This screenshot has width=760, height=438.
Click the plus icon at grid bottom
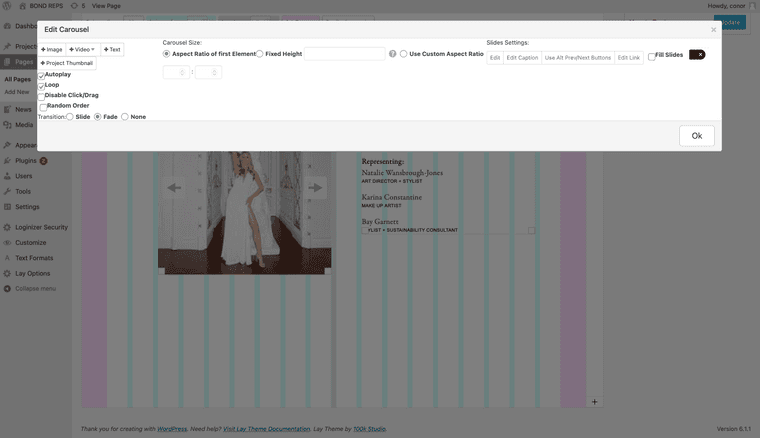click(594, 402)
